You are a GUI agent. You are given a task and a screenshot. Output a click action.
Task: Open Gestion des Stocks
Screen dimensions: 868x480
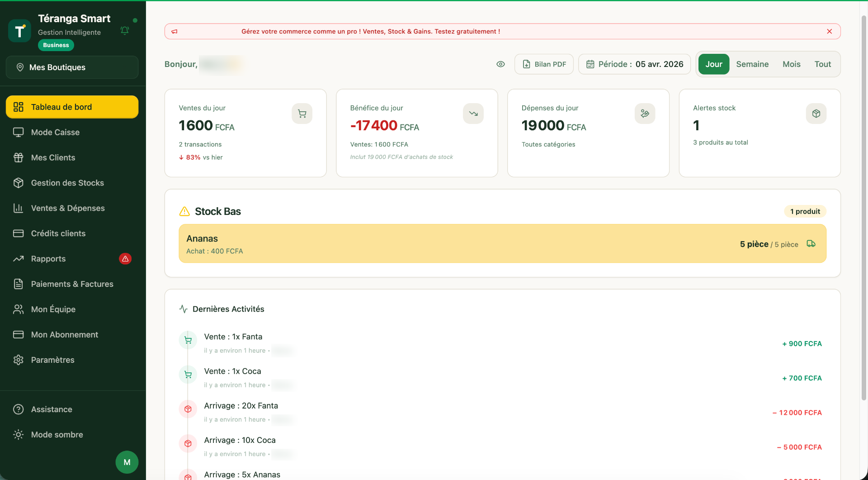pos(72,183)
